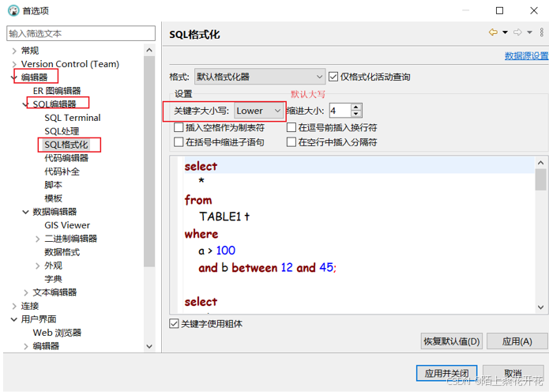
Task: Expand the 连接 tree node
Action: pos(14,306)
